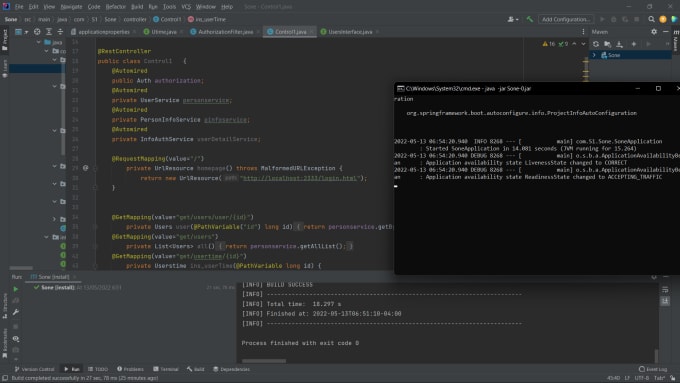The height and width of the screenshot is (383, 680).
Task: Toggle eye view filter in Run panel
Action: 16,339
